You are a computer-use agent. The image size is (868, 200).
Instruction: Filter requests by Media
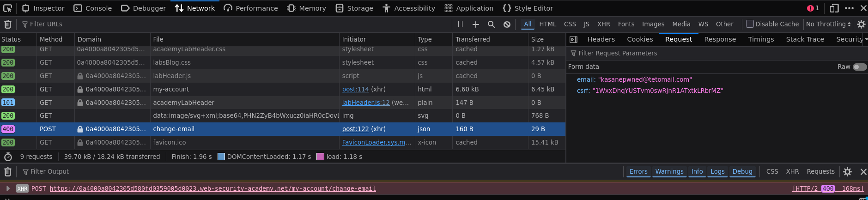[x=681, y=24]
